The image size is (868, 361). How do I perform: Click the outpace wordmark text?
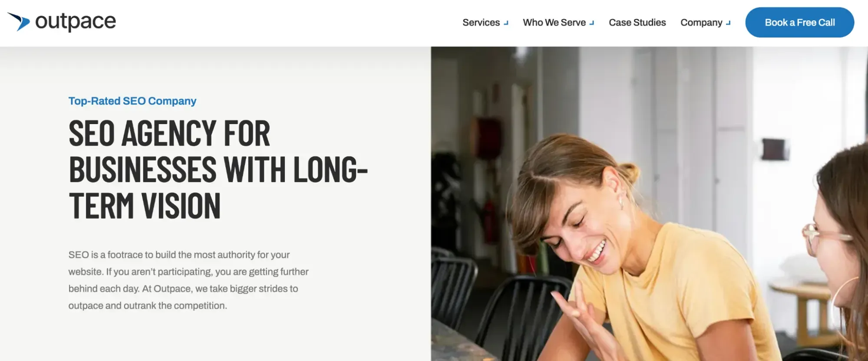[76, 22]
